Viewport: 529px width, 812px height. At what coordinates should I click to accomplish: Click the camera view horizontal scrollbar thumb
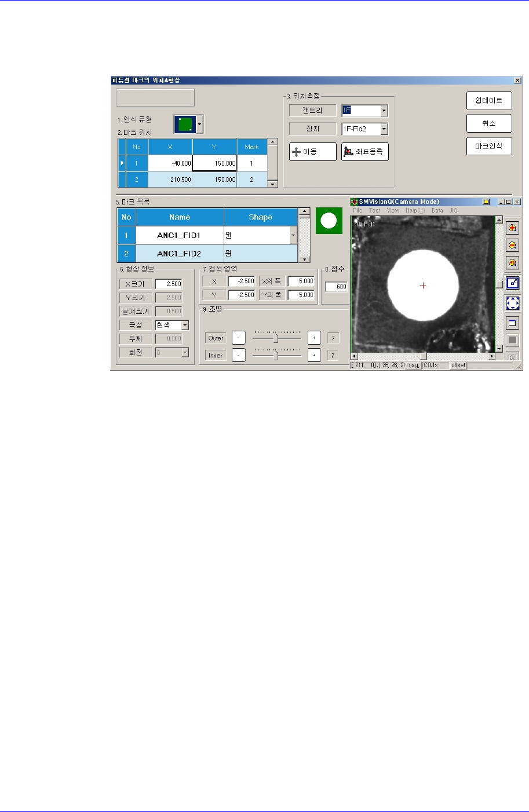pos(424,356)
